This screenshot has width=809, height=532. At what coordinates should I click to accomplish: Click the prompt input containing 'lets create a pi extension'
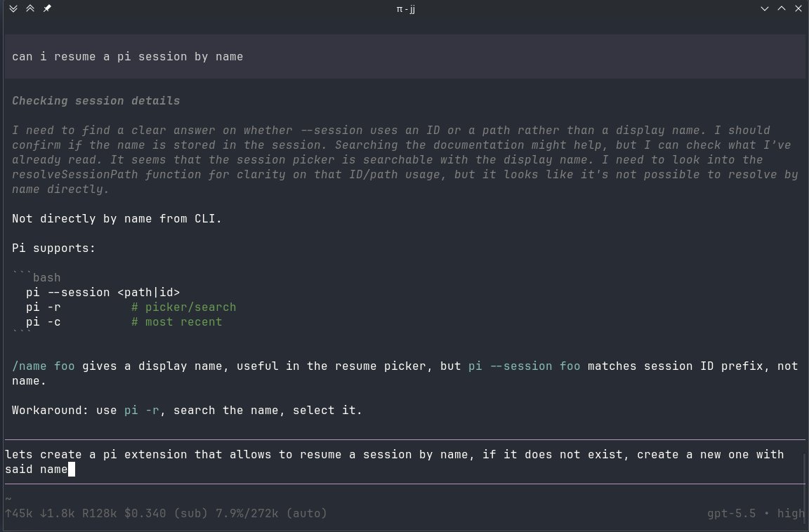(404, 462)
